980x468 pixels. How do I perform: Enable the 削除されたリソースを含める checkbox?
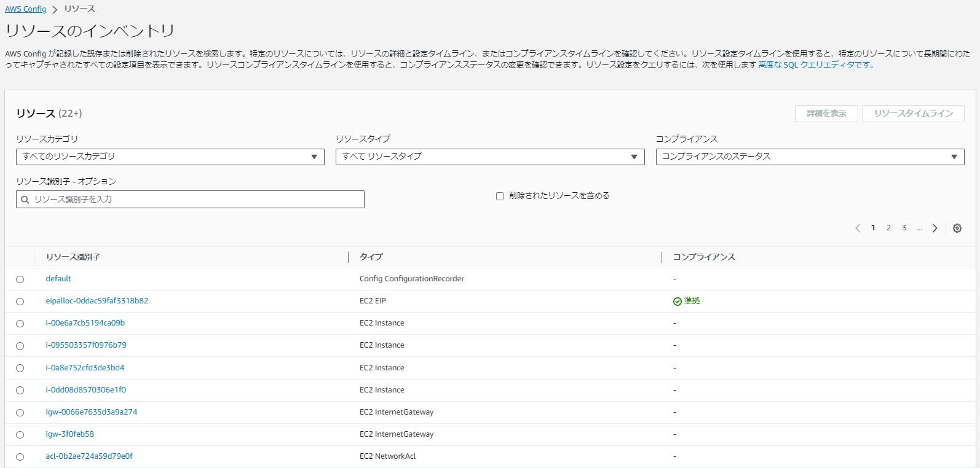pyautogui.click(x=500, y=196)
